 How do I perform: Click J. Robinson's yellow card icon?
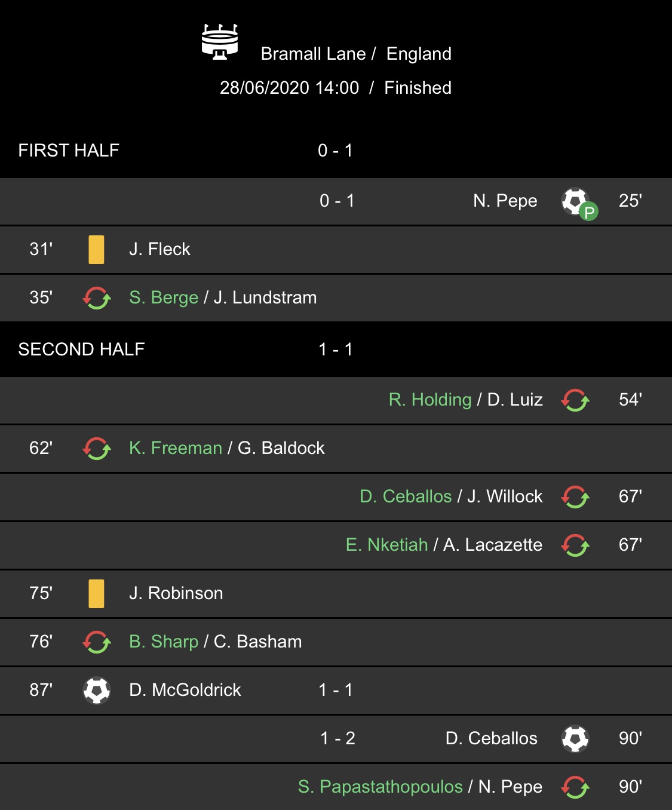tap(96, 593)
